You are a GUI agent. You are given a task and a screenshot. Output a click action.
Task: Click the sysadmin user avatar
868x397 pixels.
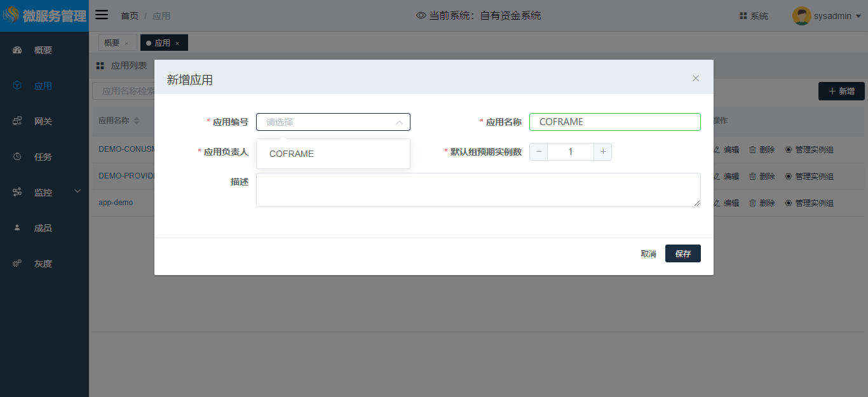(x=801, y=16)
